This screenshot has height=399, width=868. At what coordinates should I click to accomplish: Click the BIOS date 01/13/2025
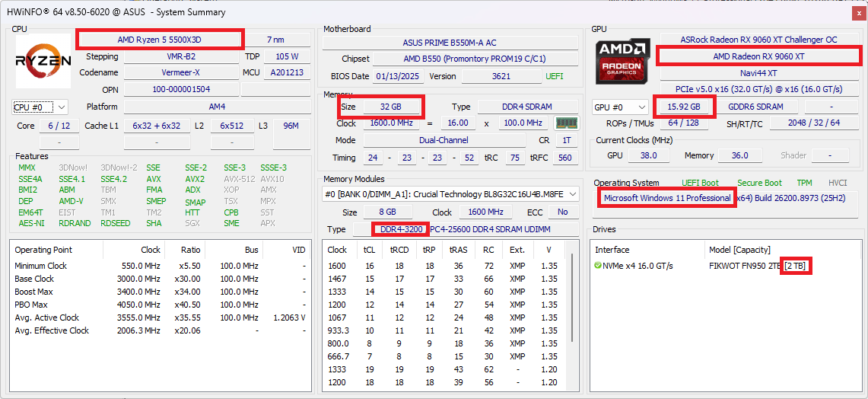click(x=398, y=76)
